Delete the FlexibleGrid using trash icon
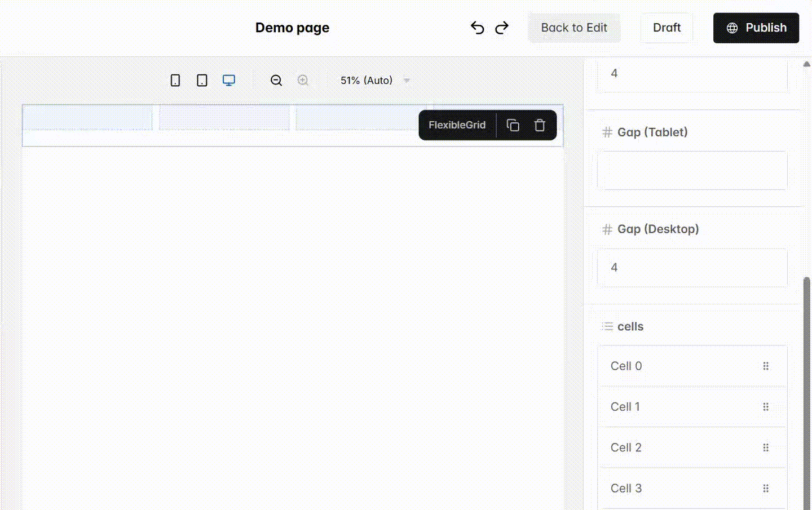 point(540,125)
